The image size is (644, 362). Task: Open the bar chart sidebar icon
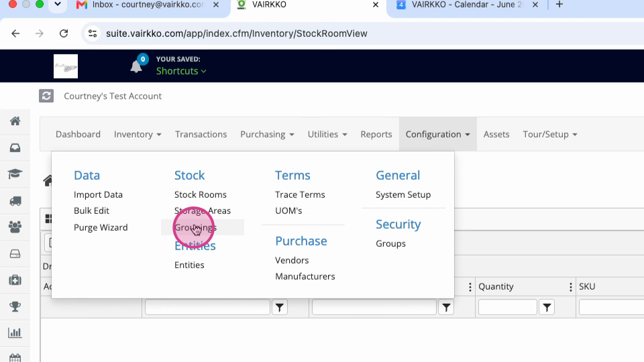(15, 333)
